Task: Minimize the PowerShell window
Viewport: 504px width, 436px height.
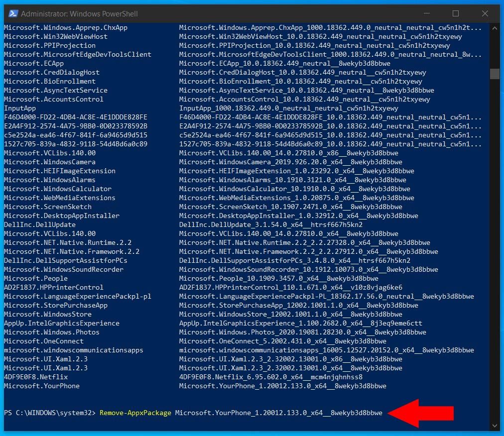Action: pos(426,13)
